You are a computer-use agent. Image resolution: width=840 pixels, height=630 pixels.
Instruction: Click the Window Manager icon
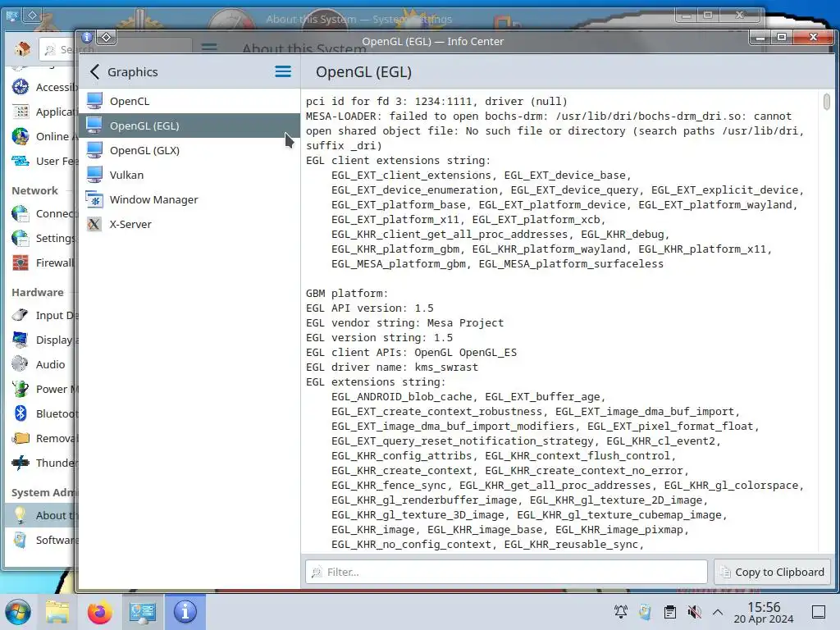(x=95, y=199)
